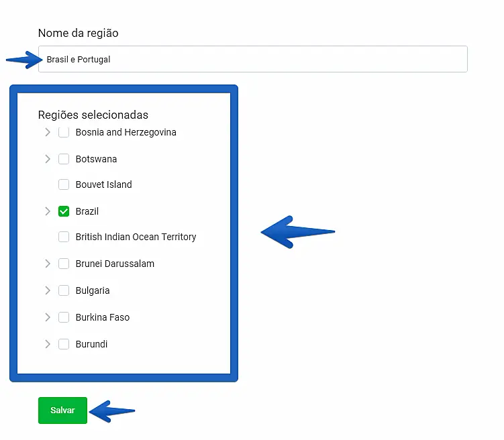Image resolution: width=504 pixels, height=440 pixels.
Task: Uncheck the Brazil checkbox
Action: (x=64, y=211)
